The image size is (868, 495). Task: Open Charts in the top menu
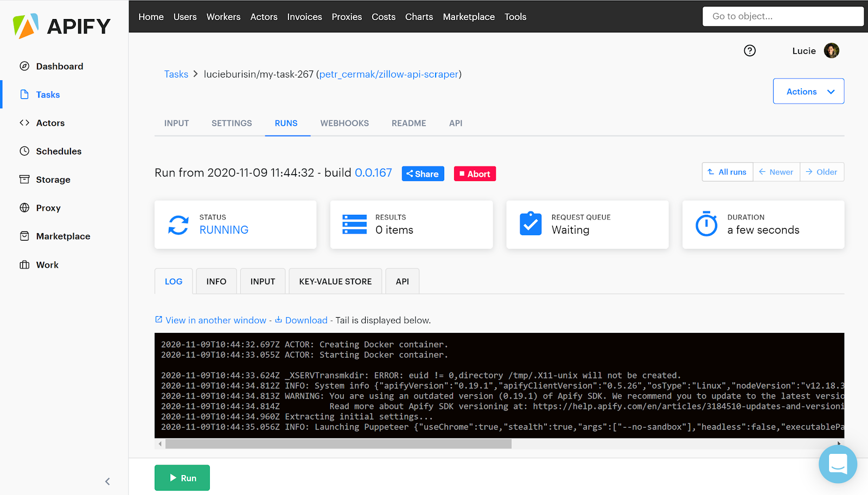419,17
